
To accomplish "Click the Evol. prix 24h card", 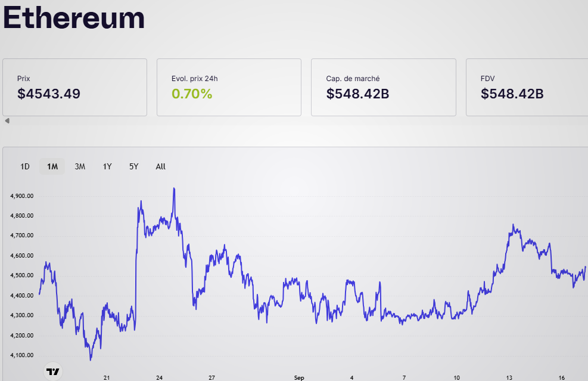I will click(229, 87).
